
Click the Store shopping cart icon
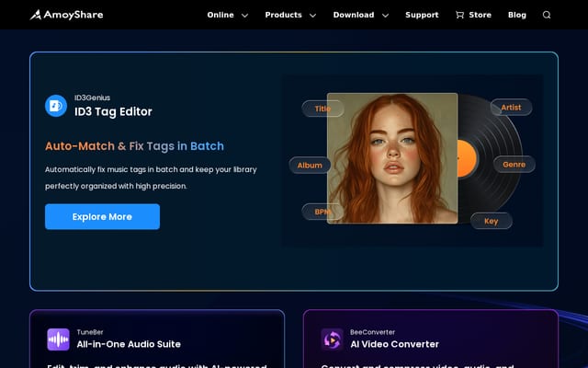459,15
